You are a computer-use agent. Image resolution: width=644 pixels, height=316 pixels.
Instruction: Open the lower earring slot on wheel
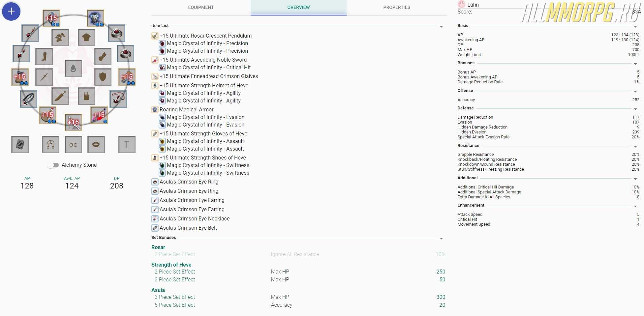[x=21, y=54]
